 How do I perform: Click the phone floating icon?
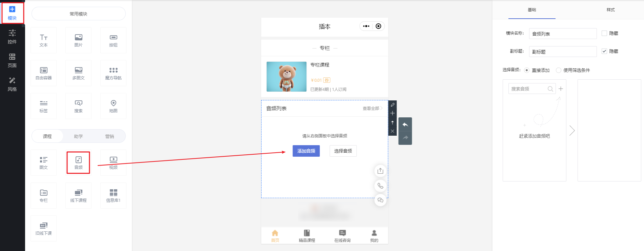coord(380,186)
